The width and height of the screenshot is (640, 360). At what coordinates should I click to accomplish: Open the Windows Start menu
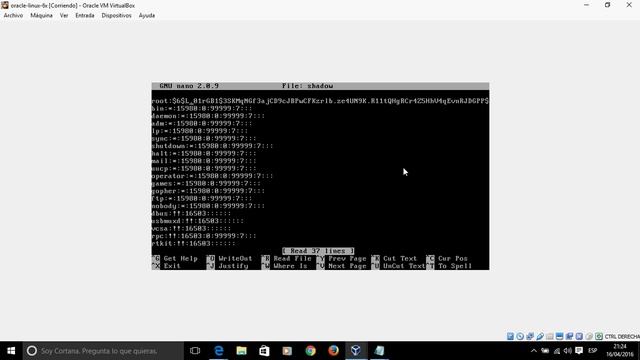[x=11, y=351]
